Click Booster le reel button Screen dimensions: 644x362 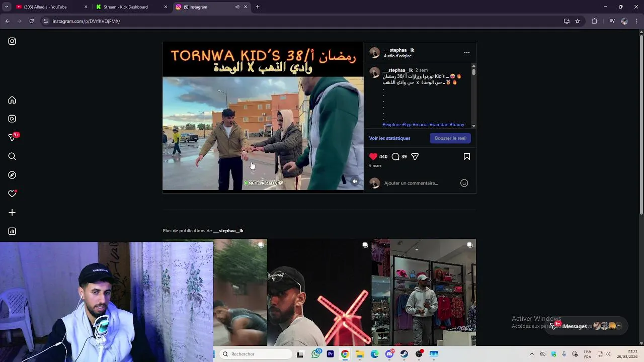(450, 138)
